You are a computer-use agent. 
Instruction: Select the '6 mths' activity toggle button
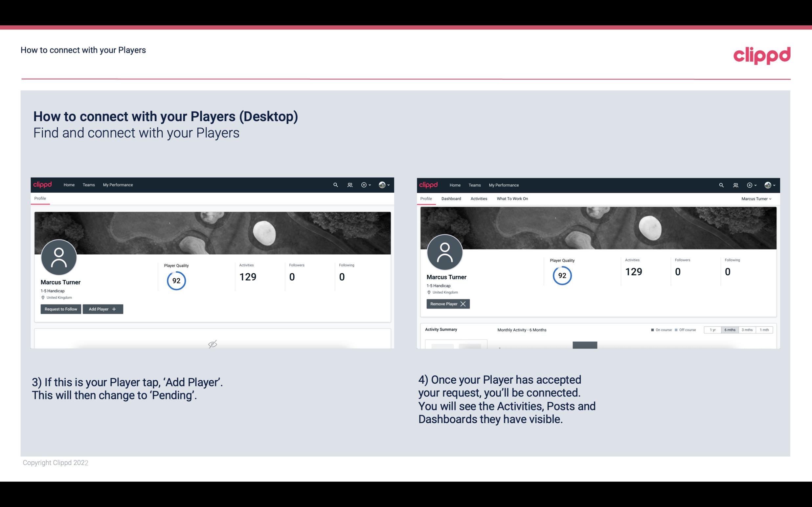pos(730,329)
